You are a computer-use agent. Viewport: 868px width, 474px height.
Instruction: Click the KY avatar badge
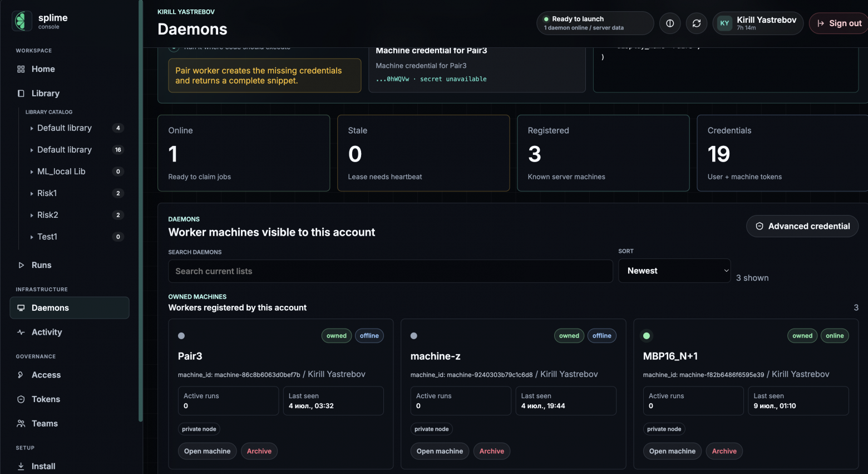724,23
